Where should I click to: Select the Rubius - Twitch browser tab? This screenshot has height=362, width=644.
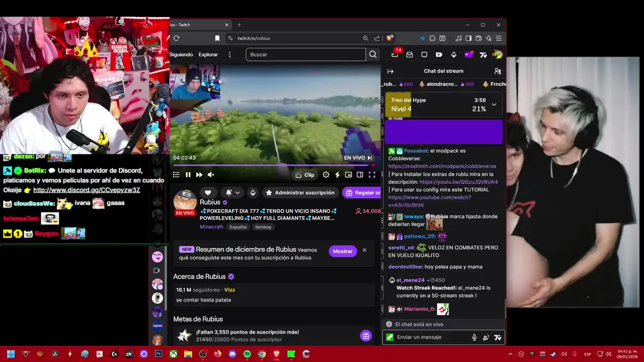(200, 25)
